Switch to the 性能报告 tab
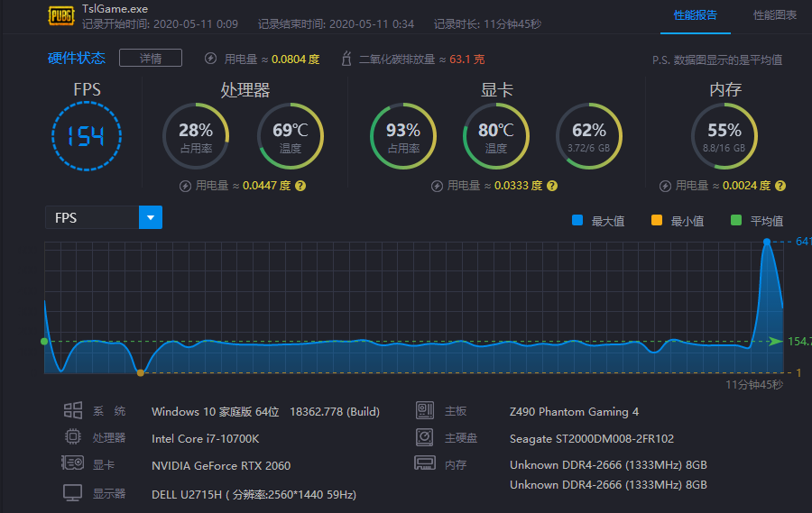812x513 pixels. click(696, 15)
